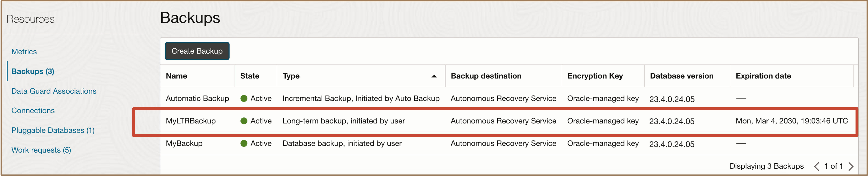Viewport: 868px width, 176px height.
Task: Select Backups (3) in Resources sidebar
Action: [33, 71]
